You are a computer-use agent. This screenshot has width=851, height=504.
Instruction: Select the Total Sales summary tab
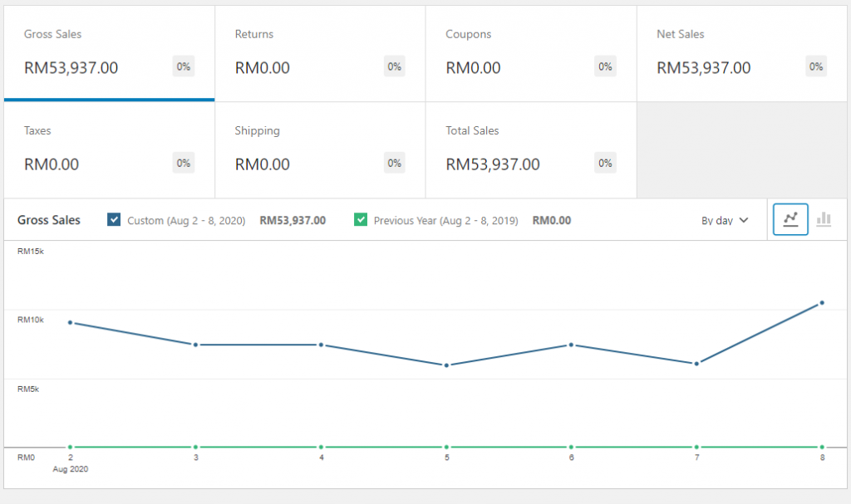pyautogui.click(x=531, y=150)
